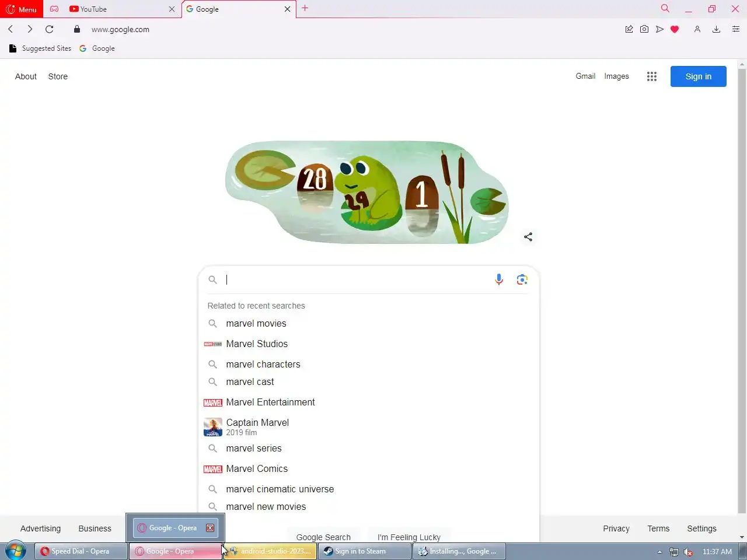Click the Sign in button
Screen dimensions: 747x560
coord(698,76)
